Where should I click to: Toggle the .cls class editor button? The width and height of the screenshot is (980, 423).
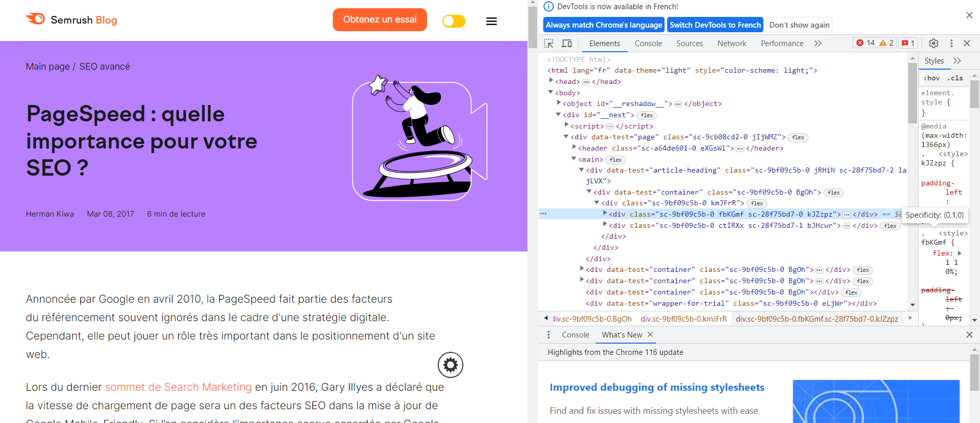955,78
